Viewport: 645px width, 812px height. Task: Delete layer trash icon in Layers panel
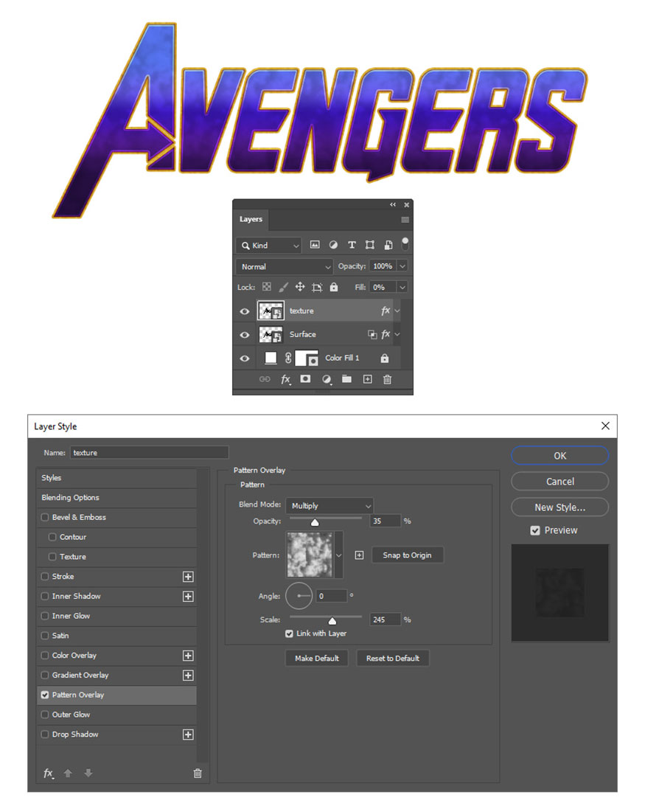coord(387,380)
